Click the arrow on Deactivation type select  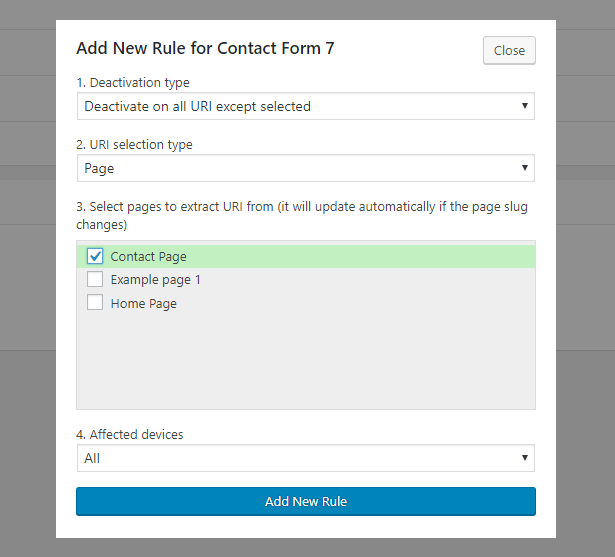525,106
